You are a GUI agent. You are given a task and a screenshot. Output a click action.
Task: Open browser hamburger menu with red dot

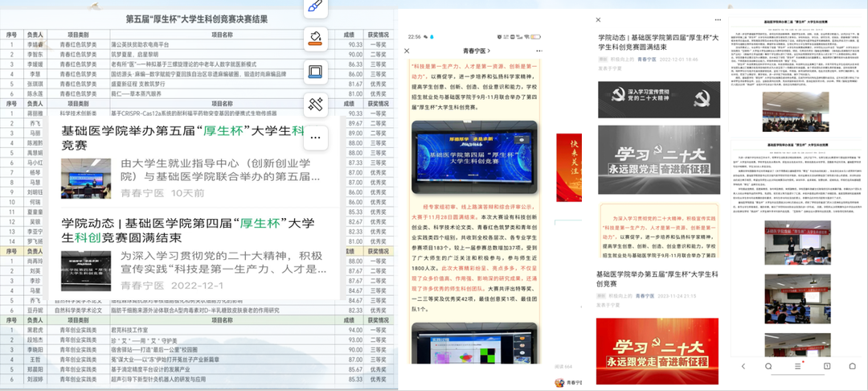click(x=798, y=366)
